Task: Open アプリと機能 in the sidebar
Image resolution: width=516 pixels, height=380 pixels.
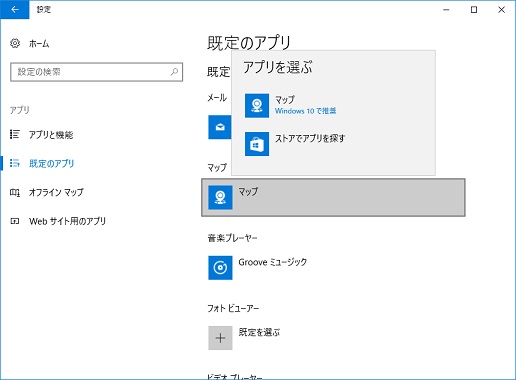Action: coord(51,135)
